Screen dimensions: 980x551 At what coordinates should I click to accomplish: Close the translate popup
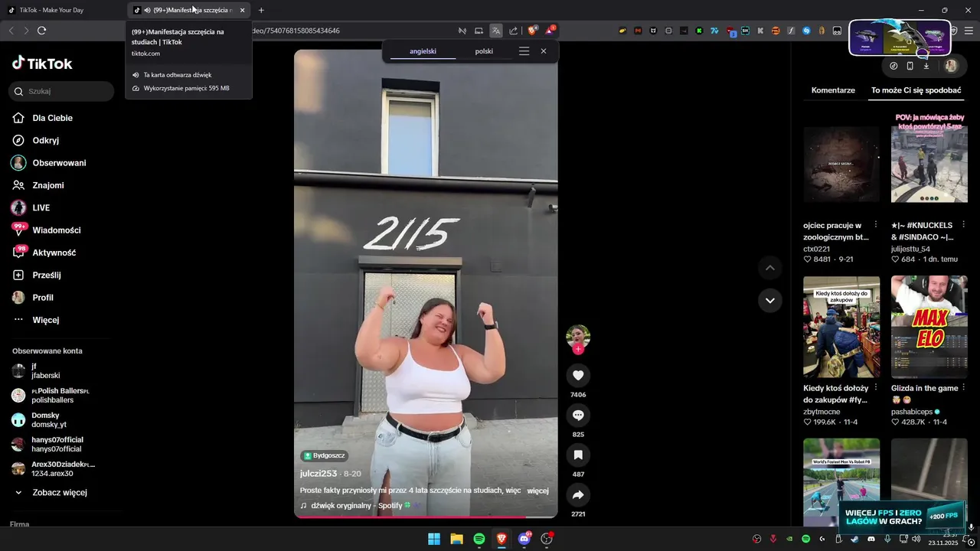pyautogui.click(x=544, y=51)
